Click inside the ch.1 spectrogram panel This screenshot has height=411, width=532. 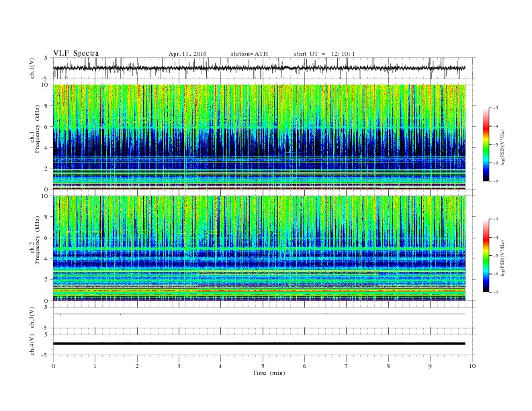[x=259, y=137]
